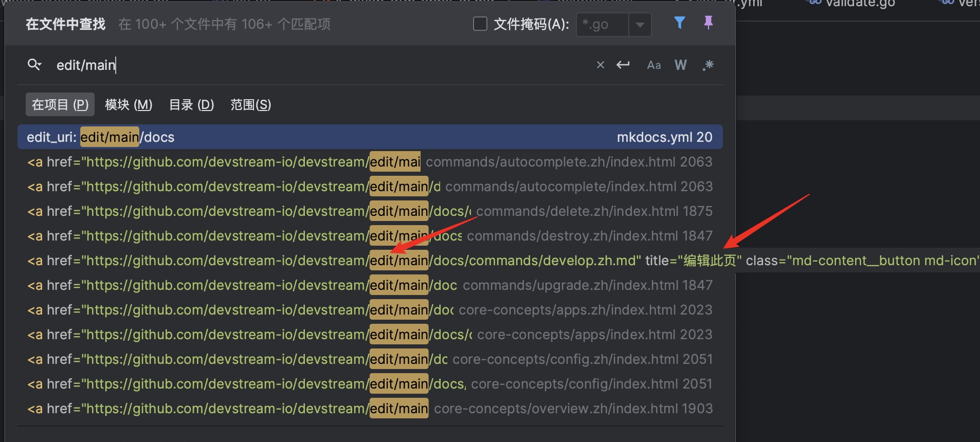Click the edit/main search input field
The height and width of the screenshot is (442, 980).
319,65
